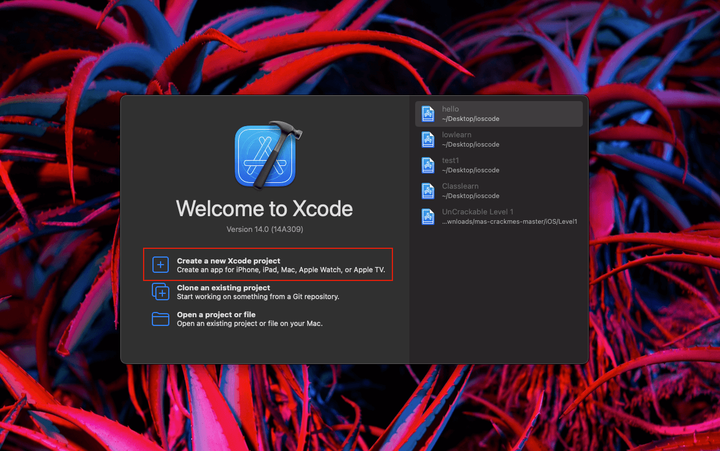Viewport: 720px width, 451px height.
Task: Click the folder icon for opening a project
Action: 160,318
